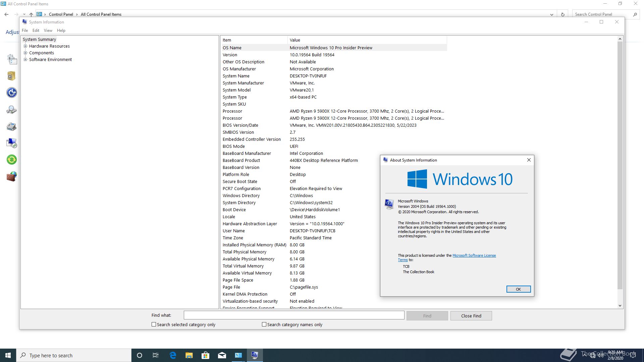Close the About System Information dialog
The width and height of the screenshot is (644, 362).
529,160
